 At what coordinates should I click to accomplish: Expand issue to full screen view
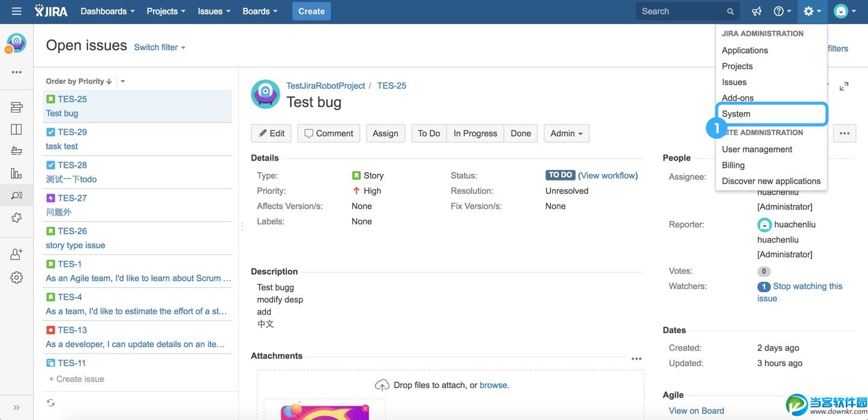tap(844, 86)
